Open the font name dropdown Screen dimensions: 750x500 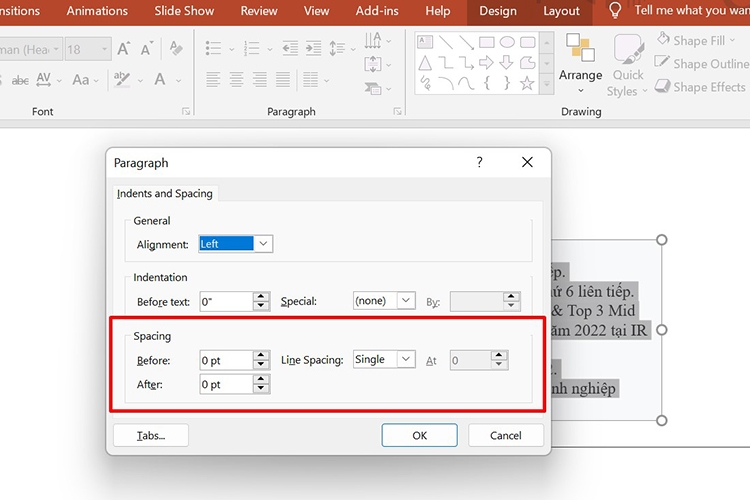tap(56, 49)
